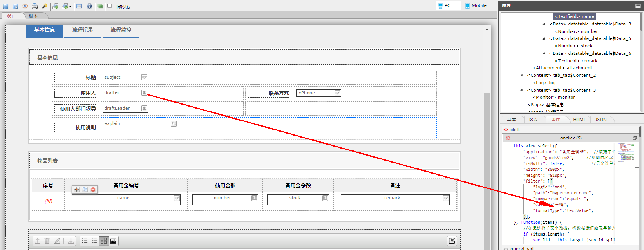Collapse the datatable$Data_6 tree node

[544, 53]
